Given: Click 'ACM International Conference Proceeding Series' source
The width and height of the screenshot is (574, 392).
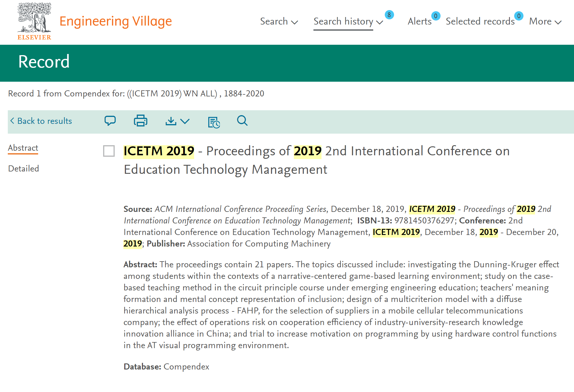Looking at the screenshot, I should (241, 209).
